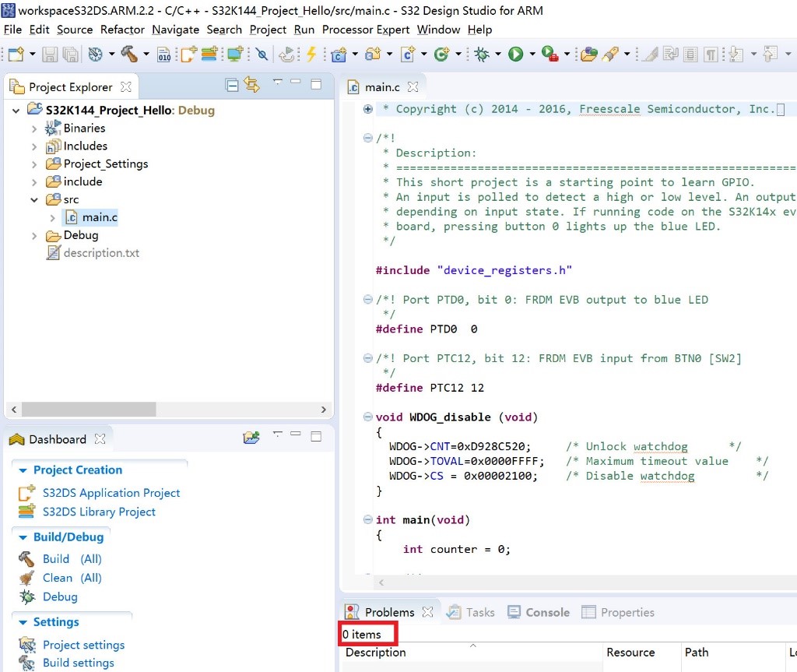Screen dimensions: 797x672
Task: Collapse the src folder node
Action: coord(34,200)
